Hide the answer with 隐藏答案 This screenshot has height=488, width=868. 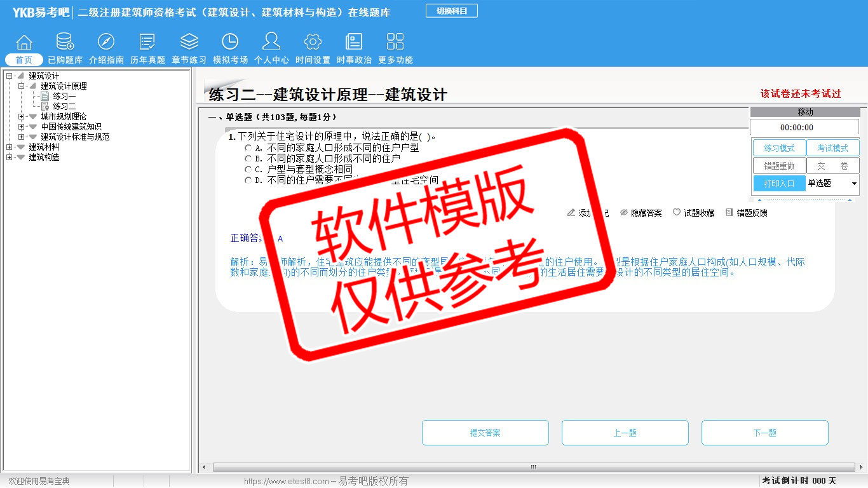click(x=641, y=213)
